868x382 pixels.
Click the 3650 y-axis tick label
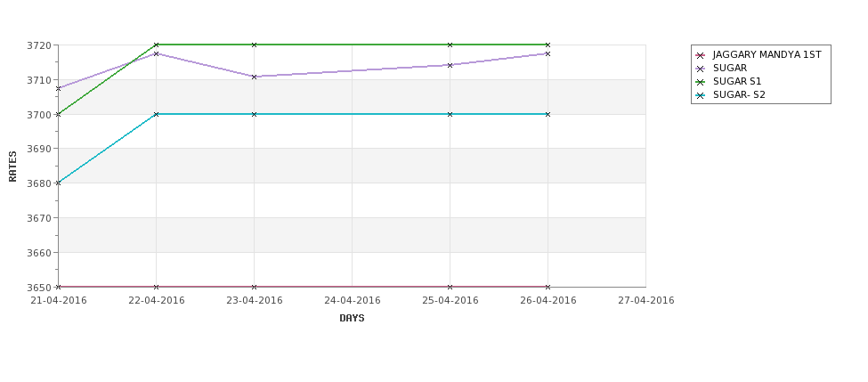coord(39,288)
